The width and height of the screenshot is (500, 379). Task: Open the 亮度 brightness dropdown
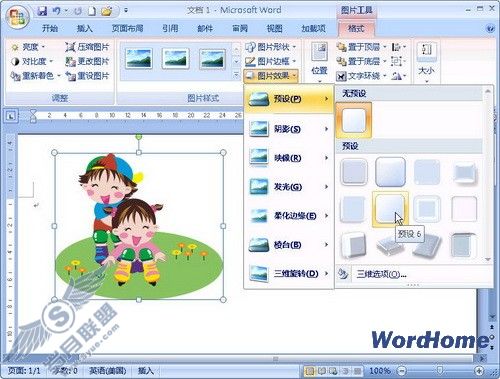coord(28,47)
